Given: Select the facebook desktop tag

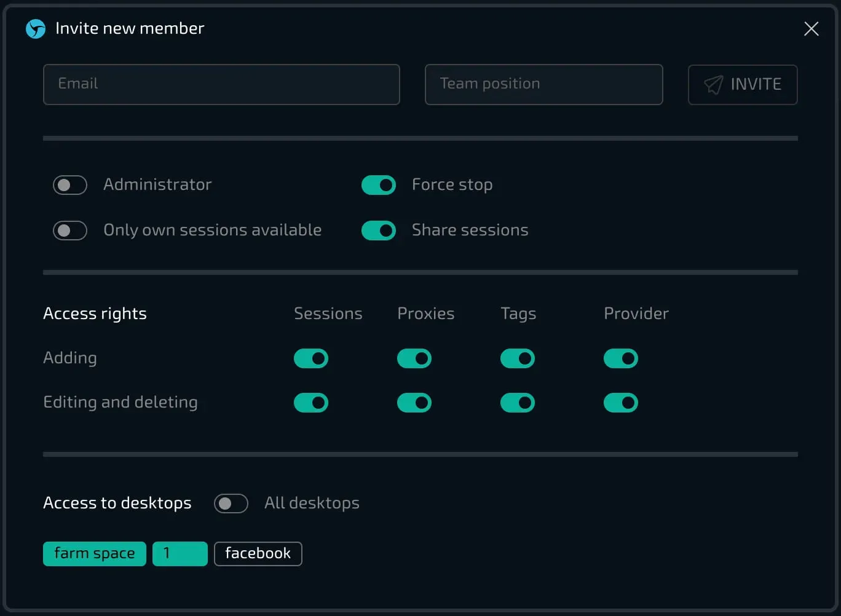Looking at the screenshot, I should 258,554.
